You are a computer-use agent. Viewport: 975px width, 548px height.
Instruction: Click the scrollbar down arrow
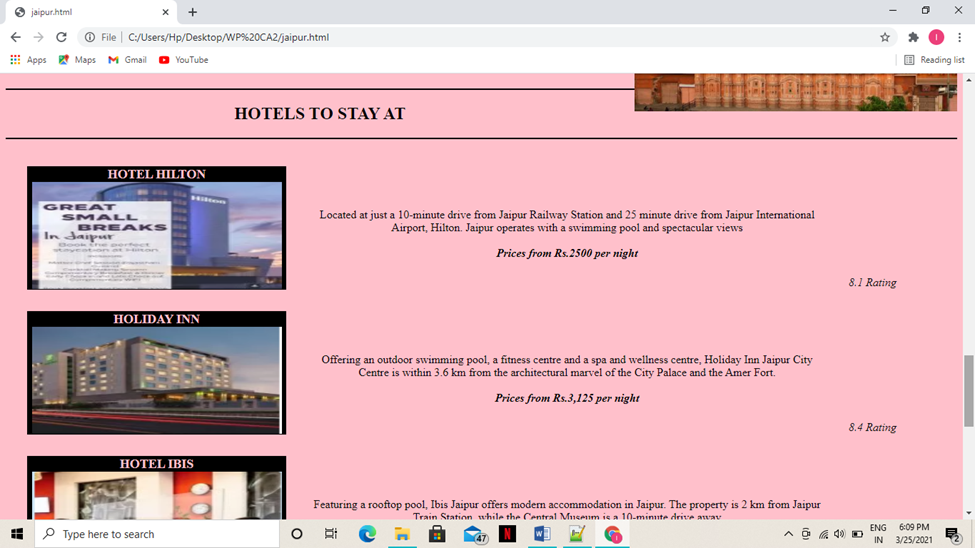969,513
